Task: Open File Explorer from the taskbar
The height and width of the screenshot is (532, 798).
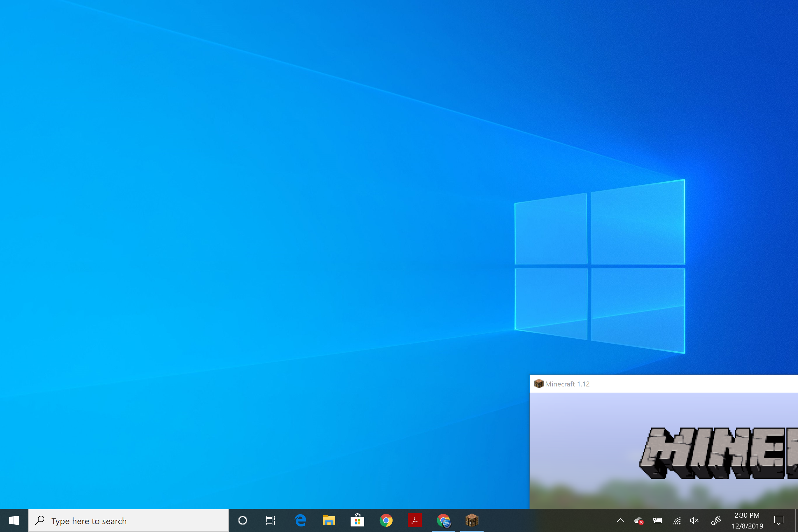Action: pyautogui.click(x=329, y=520)
